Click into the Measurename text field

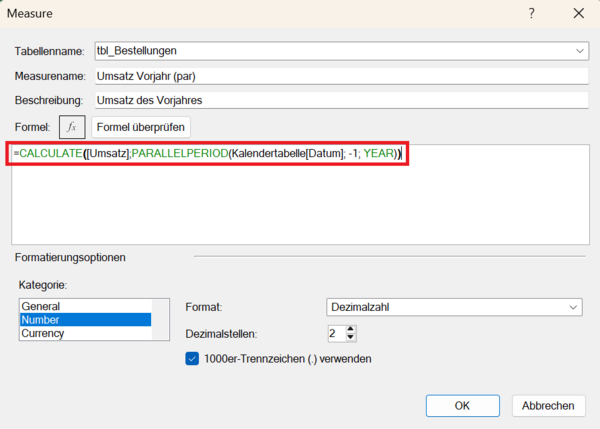coord(340,75)
